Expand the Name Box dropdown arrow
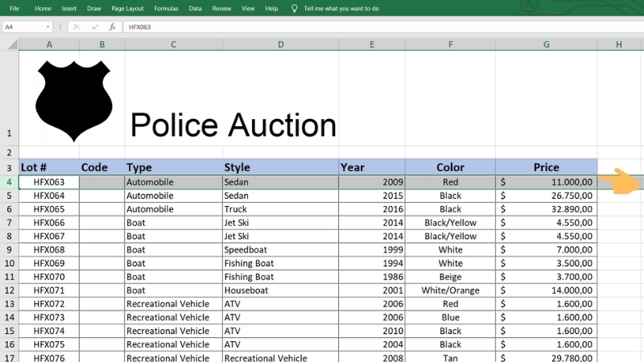Screen dimensions: 644x362 (x=48, y=27)
